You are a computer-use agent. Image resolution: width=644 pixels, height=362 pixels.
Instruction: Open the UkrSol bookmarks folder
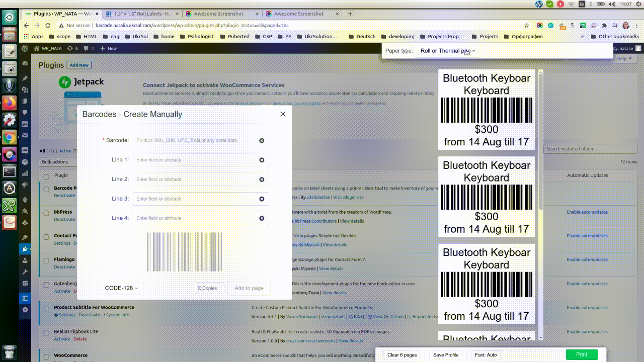click(136, 37)
